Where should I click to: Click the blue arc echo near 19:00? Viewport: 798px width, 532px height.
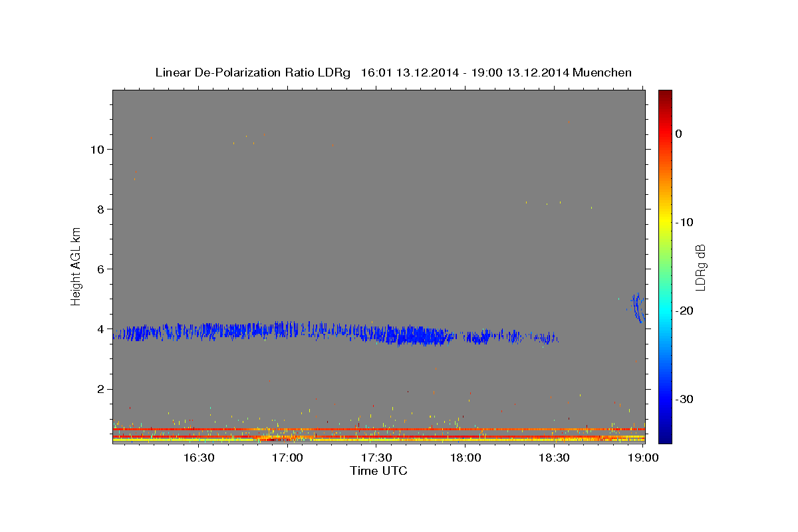point(638,307)
